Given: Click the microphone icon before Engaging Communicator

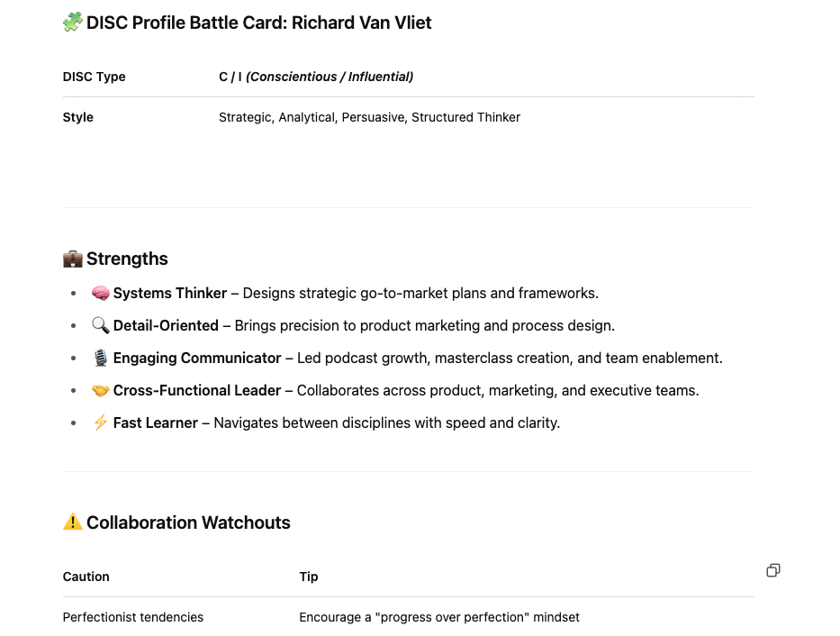Looking at the screenshot, I should [x=100, y=358].
